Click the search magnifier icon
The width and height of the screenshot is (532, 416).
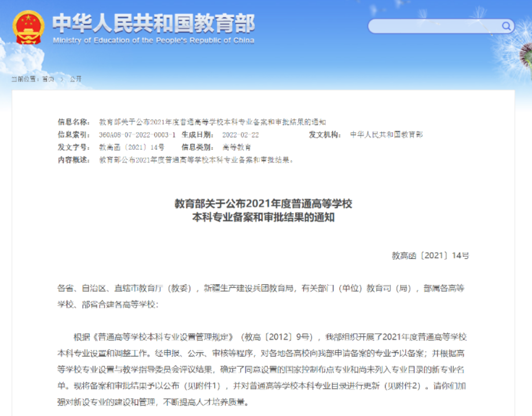coord(506,26)
